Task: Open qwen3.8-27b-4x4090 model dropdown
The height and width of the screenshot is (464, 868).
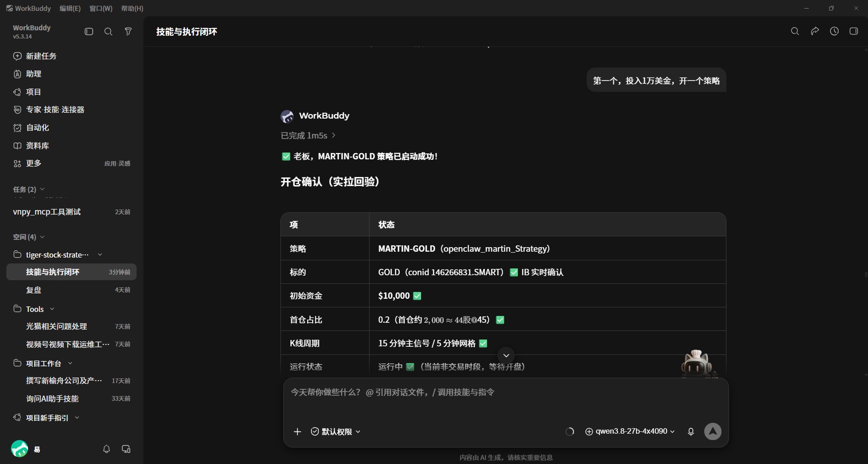Action: point(630,431)
